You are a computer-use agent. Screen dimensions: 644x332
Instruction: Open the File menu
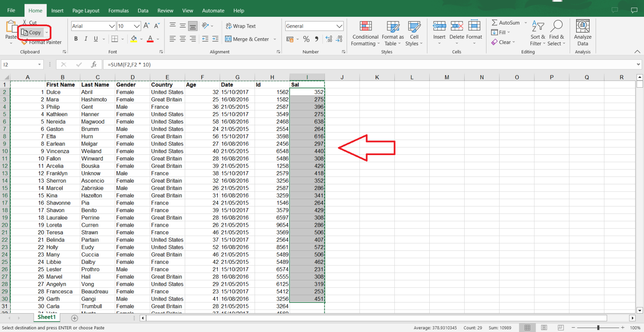click(x=11, y=10)
